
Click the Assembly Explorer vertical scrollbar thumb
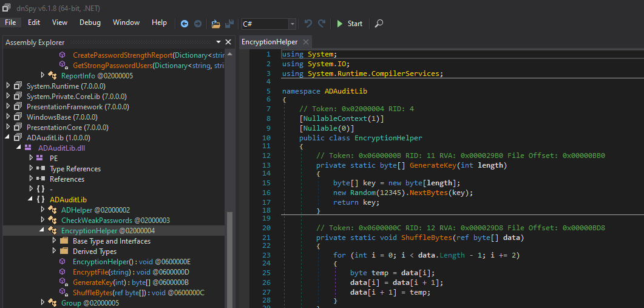pos(229,259)
